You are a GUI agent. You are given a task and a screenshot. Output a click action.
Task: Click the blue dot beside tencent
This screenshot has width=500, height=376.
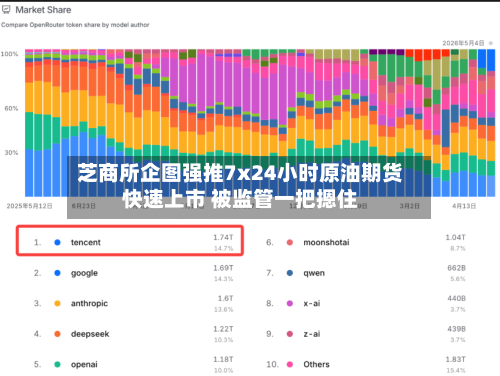click(57, 242)
